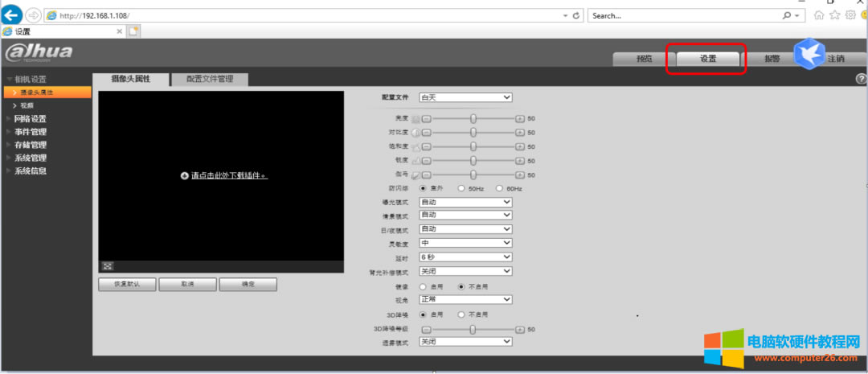
Task: Click the minus icon on the 对比度 slider
Action: click(x=427, y=132)
